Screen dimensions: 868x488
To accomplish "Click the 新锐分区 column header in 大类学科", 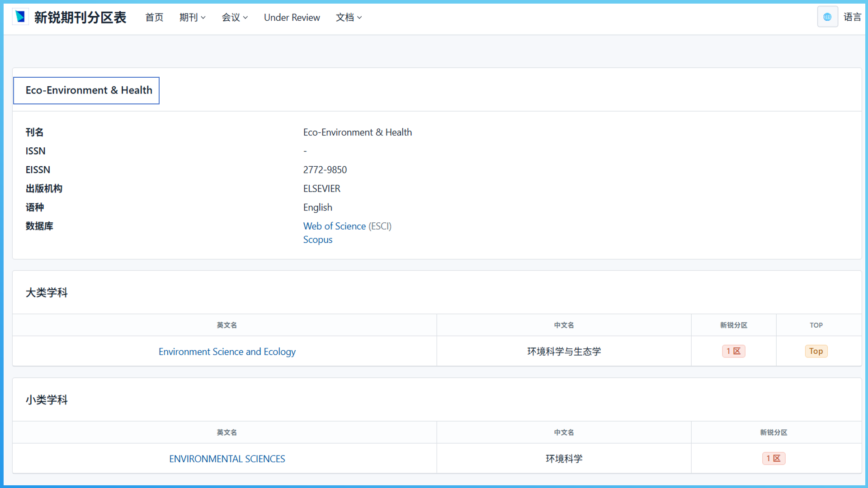I will point(733,325).
